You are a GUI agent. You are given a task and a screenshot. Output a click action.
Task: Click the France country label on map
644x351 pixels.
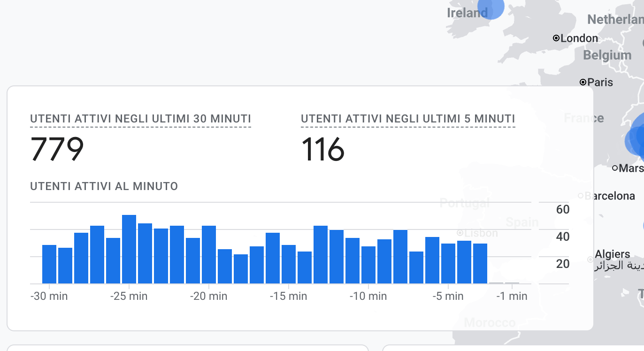[x=584, y=118]
